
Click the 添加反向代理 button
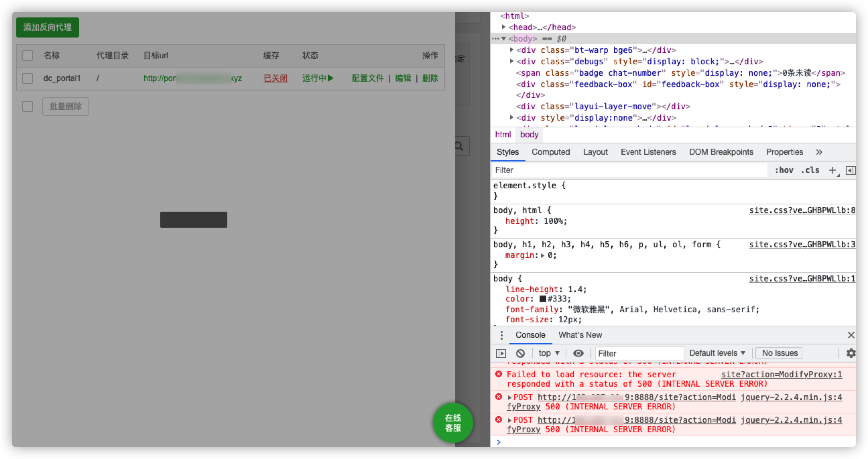(x=48, y=27)
